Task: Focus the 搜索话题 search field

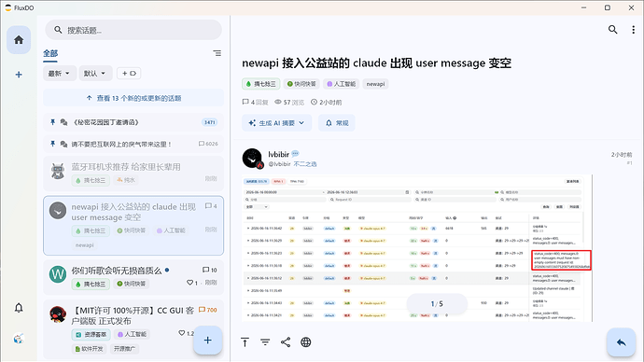Action: click(133, 30)
